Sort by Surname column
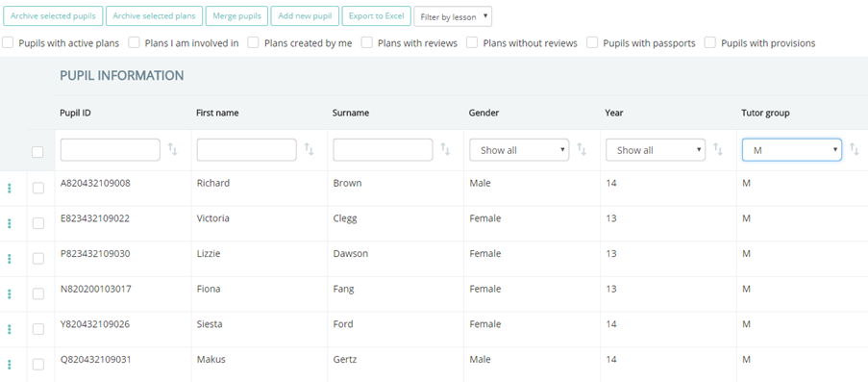 pos(445,149)
